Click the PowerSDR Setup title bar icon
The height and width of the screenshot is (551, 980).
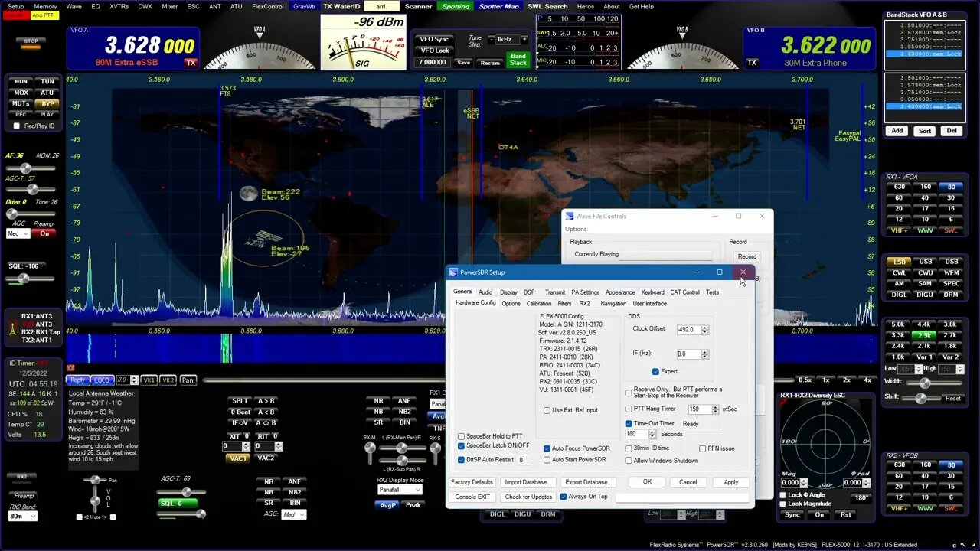click(x=453, y=272)
